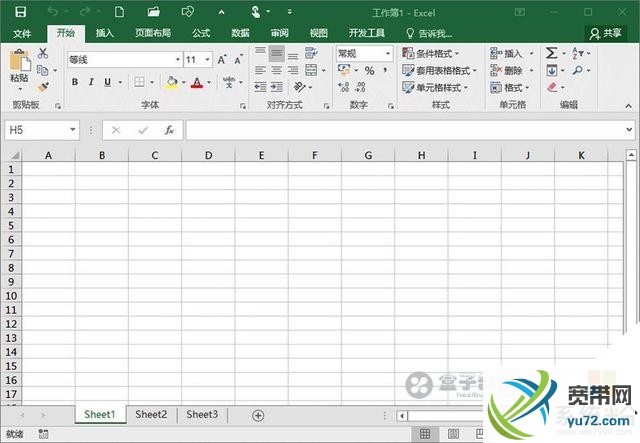The height and width of the screenshot is (443, 640).
Task: Create a new blank workbook from the quick access toolbar
Action: [x=120, y=12]
